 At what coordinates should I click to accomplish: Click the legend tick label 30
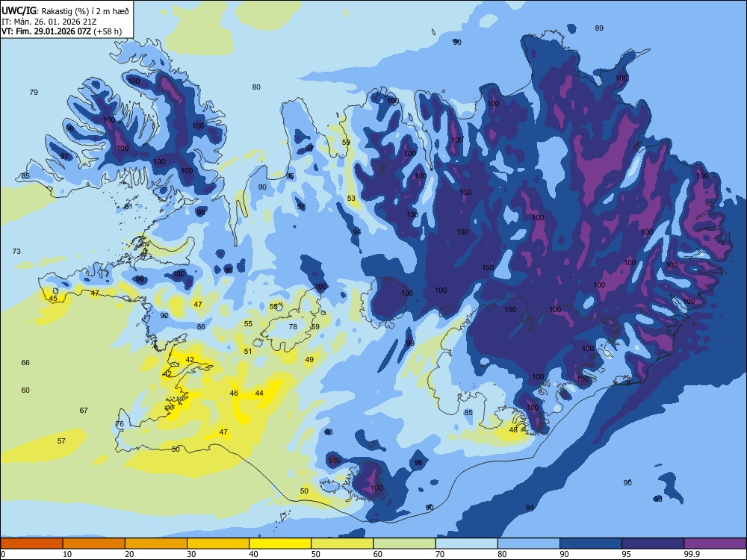191,554
